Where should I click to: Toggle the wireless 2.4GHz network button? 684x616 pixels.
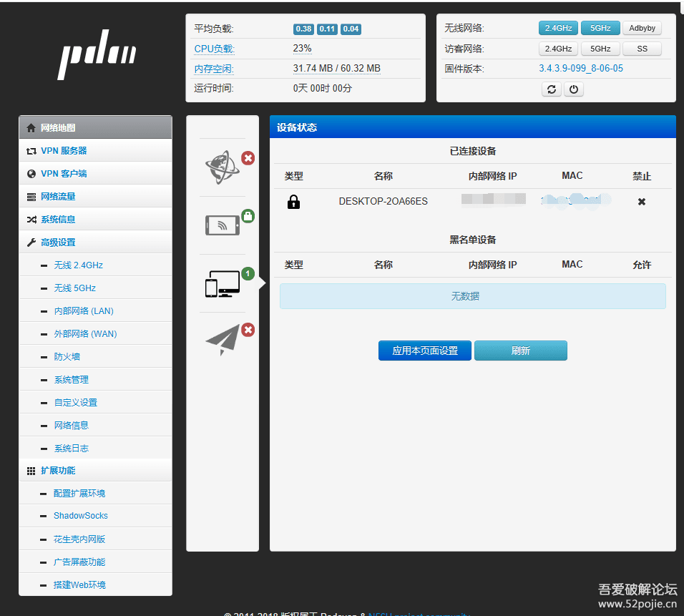pos(558,29)
